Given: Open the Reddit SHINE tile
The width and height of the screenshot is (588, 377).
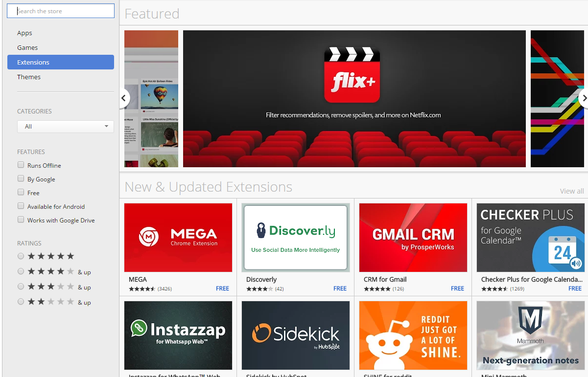Looking at the screenshot, I should click(413, 335).
